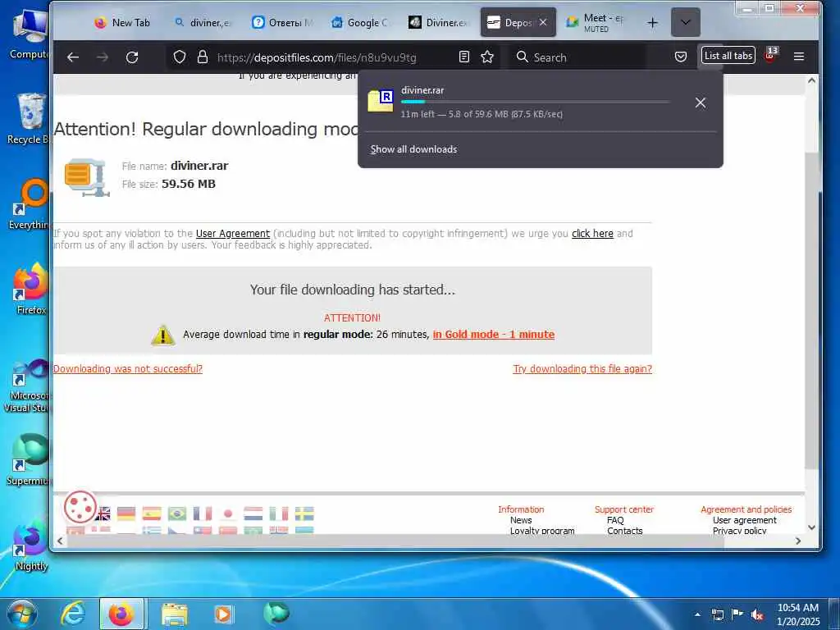Close the Depositfiles tab
The height and width of the screenshot is (630, 840).
543,22
